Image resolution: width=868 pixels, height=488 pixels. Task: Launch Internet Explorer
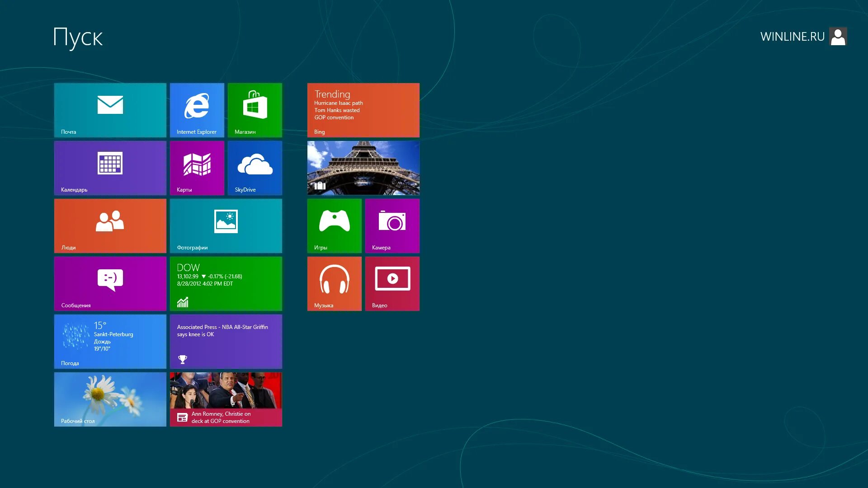[198, 110]
